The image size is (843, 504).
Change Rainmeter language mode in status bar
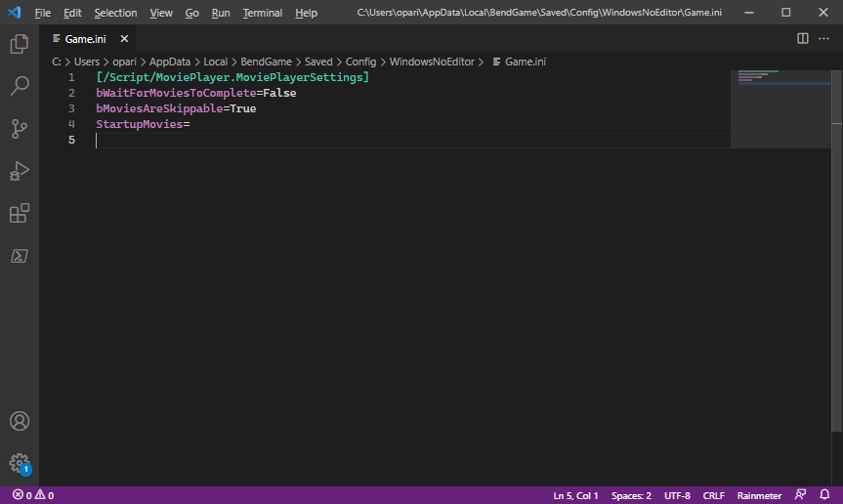coord(759,495)
